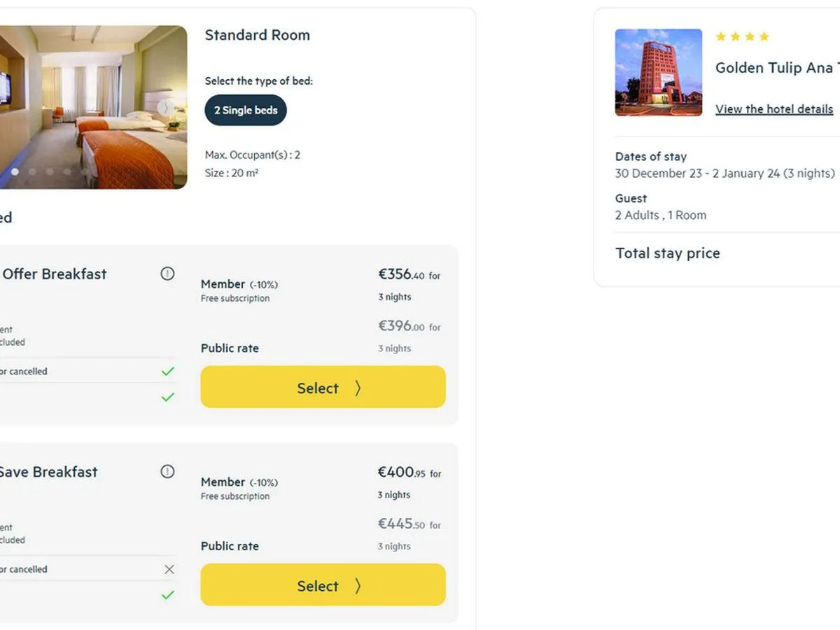Click info icon beside Save Breakfast
The height and width of the screenshot is (630, 840).
167,472
